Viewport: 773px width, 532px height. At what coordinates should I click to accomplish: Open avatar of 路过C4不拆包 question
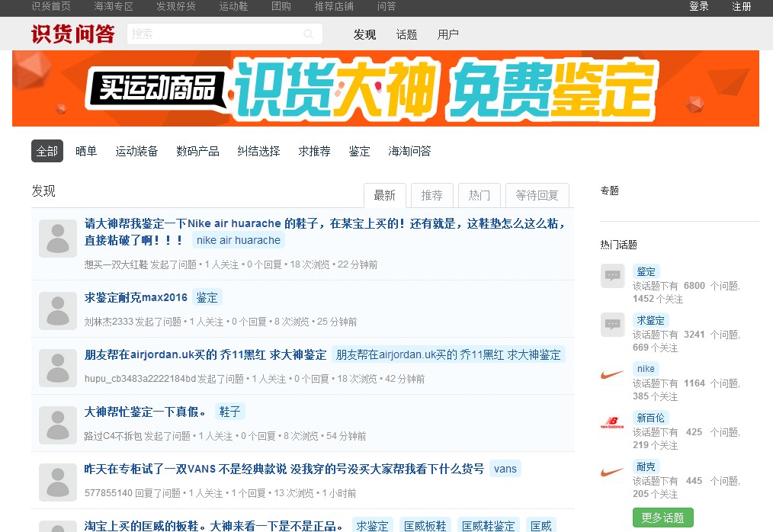click(58, 425)
